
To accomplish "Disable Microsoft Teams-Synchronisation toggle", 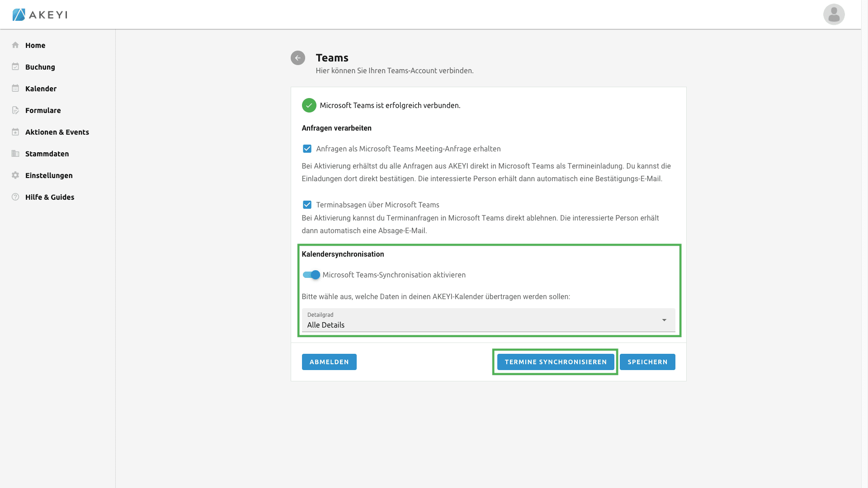I will pyautogui.click(x=311, y=275).
